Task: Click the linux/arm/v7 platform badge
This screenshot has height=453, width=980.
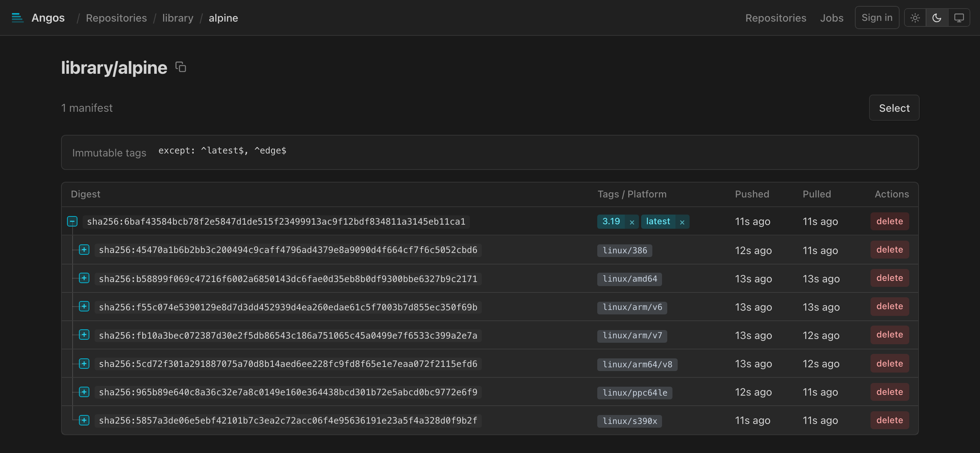Action: tap(632, 336)
